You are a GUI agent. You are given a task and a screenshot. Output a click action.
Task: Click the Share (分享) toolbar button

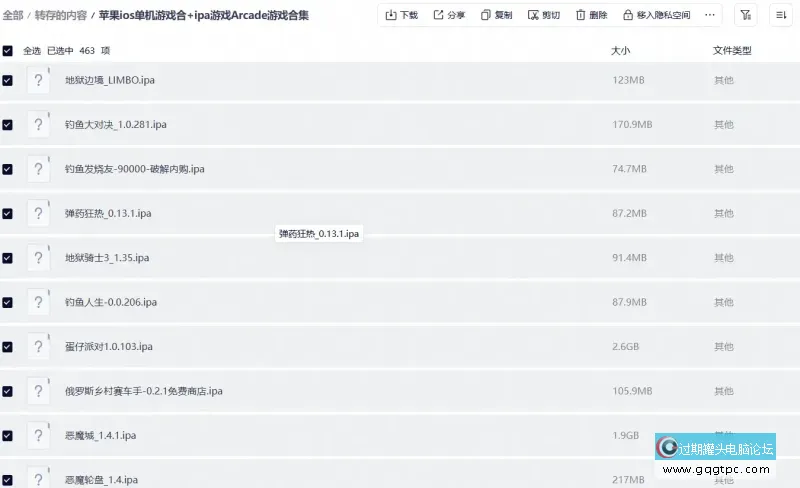[449, 15]
